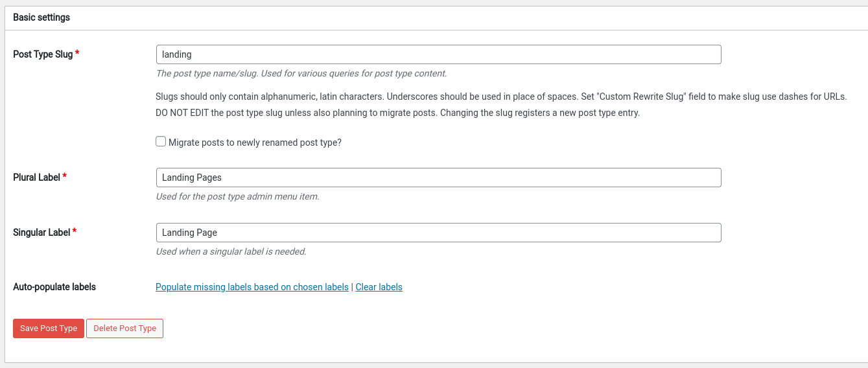Edit the Singular Label field "Landing Page"
868x368 pixels.
(x=438, y=233)
